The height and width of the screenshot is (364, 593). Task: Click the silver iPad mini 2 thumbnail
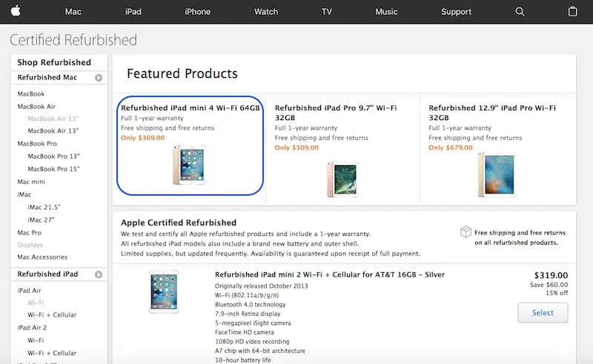163,291
